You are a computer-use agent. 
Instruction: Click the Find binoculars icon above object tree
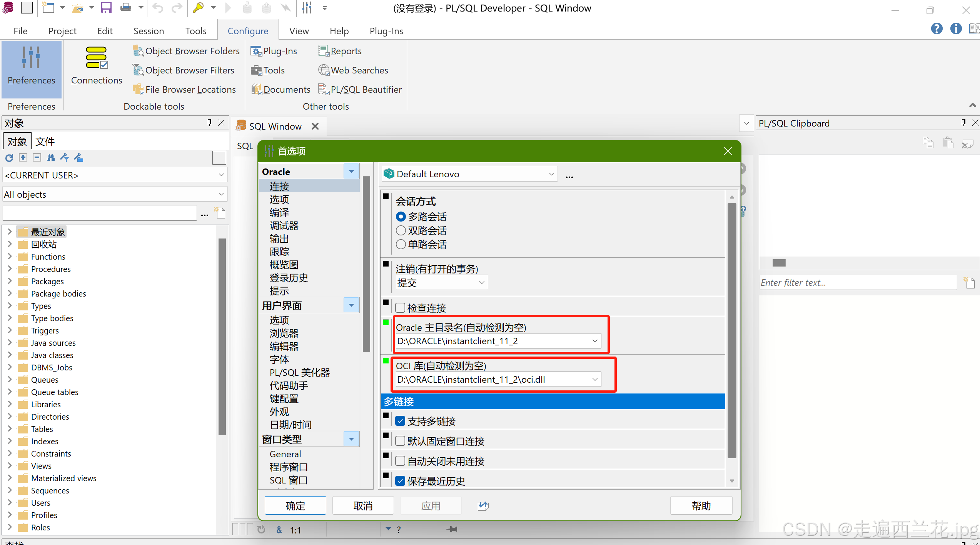51,157
